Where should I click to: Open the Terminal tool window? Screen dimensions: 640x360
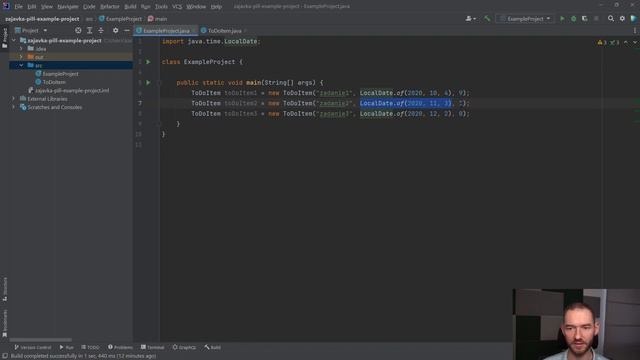(x=153, y=347)
